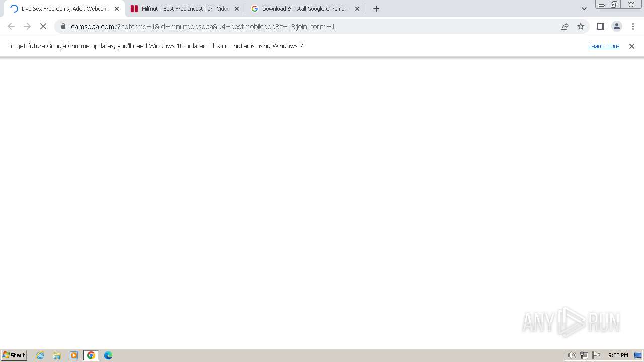Open the volume control in tray
This screenshot has width=644, height=362.
pyautogui.click(x=572, y=355)
